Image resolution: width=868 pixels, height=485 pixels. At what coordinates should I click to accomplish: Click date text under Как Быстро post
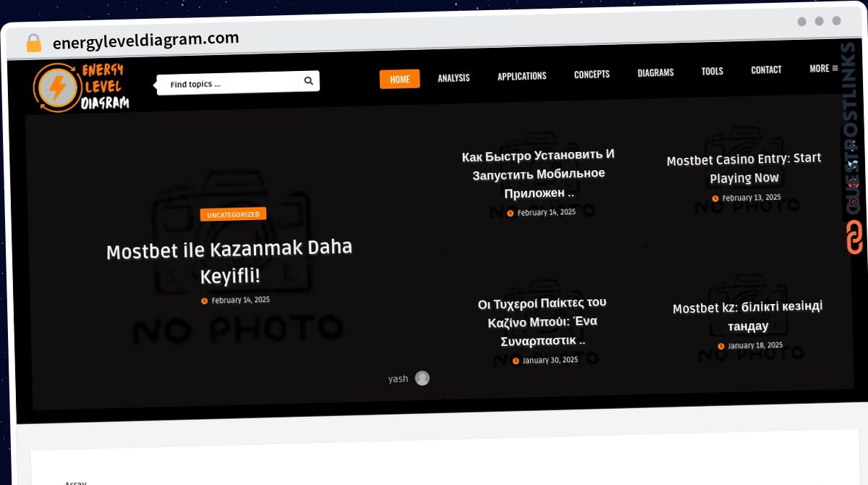click(x=546, y=213)
